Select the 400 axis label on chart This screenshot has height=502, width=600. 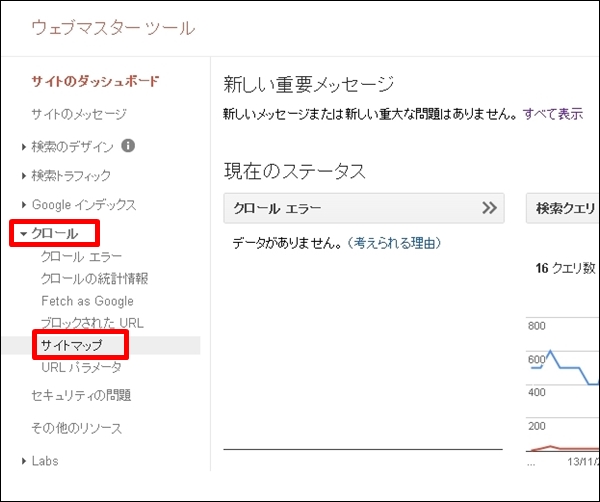536,392
